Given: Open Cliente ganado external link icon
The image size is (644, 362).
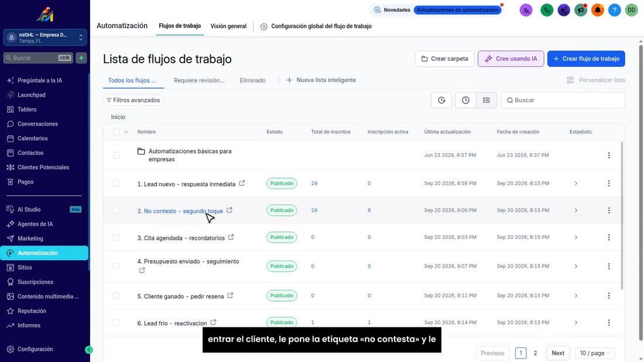Looking at the screenshot, I should point(230,295).
